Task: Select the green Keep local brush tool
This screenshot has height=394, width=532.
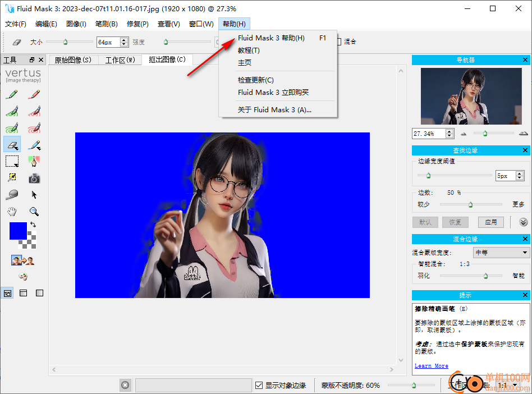Action: pyautogui.click(x=12, y=111)
